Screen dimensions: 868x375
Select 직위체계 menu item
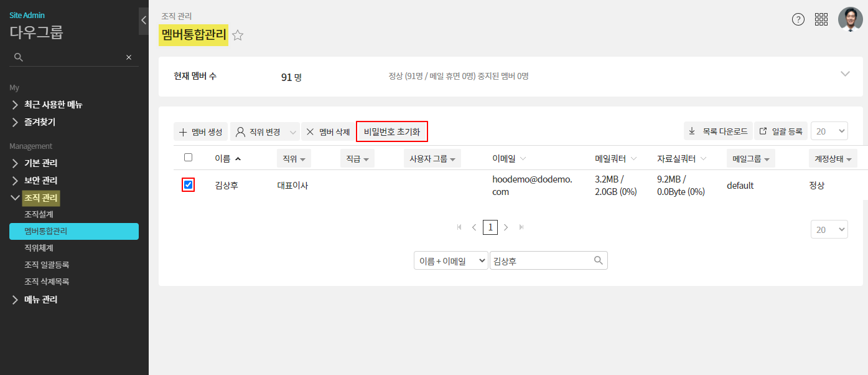[x=39, y=248]
